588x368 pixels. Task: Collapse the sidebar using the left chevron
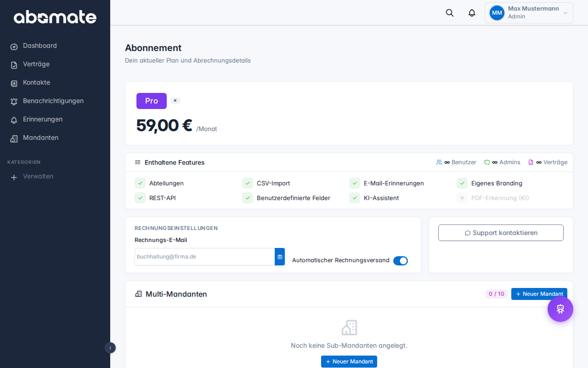(110, 348)
